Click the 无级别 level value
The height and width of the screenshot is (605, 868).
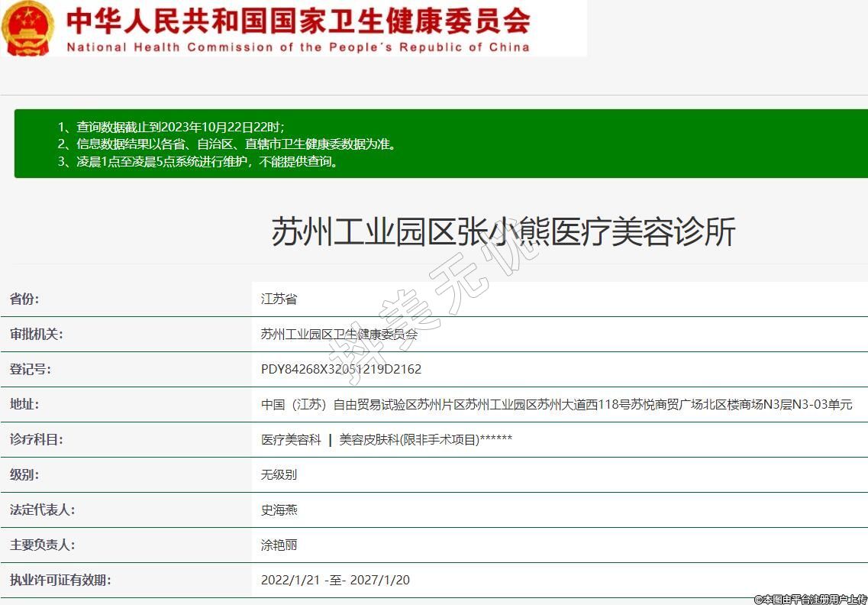click(x=279, y=474)
